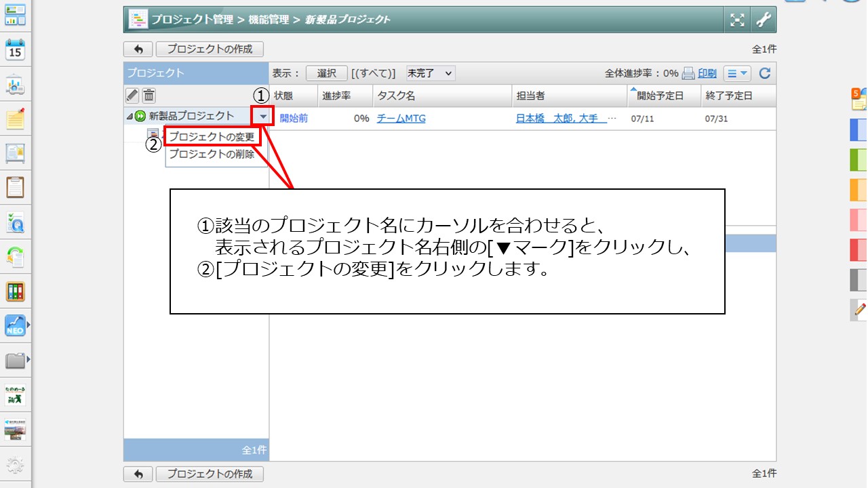Open the blue NEO chart icon
The width and height of the screenshot is (868, 488).
[x=15, y=325]
